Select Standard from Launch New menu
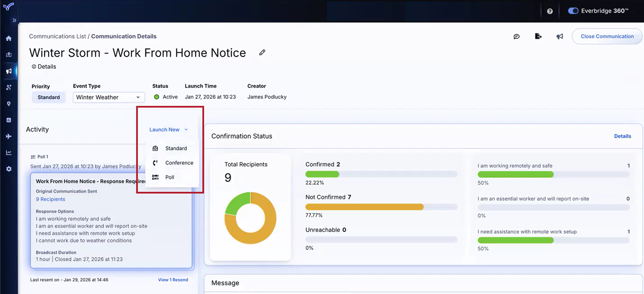 (x=176, y=149)
